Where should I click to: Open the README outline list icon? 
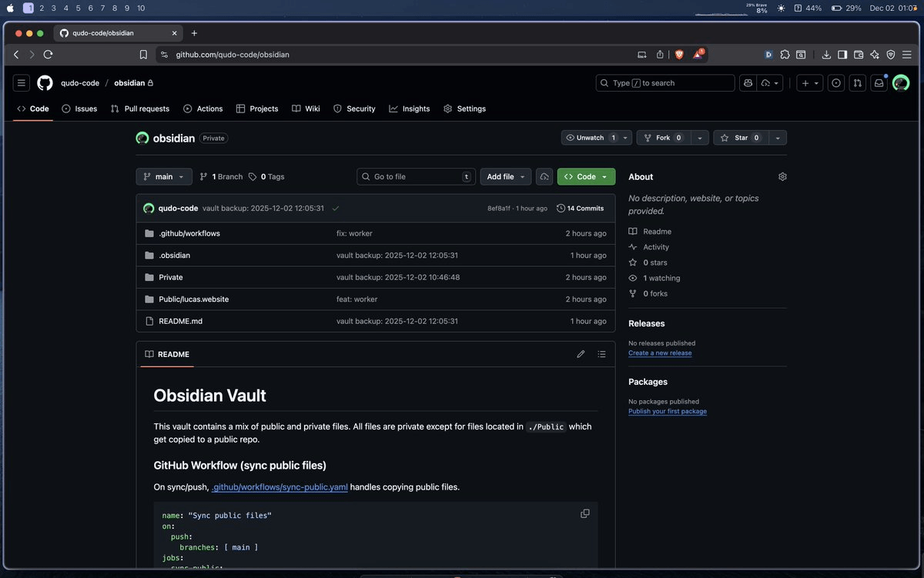tap(601, 354)
